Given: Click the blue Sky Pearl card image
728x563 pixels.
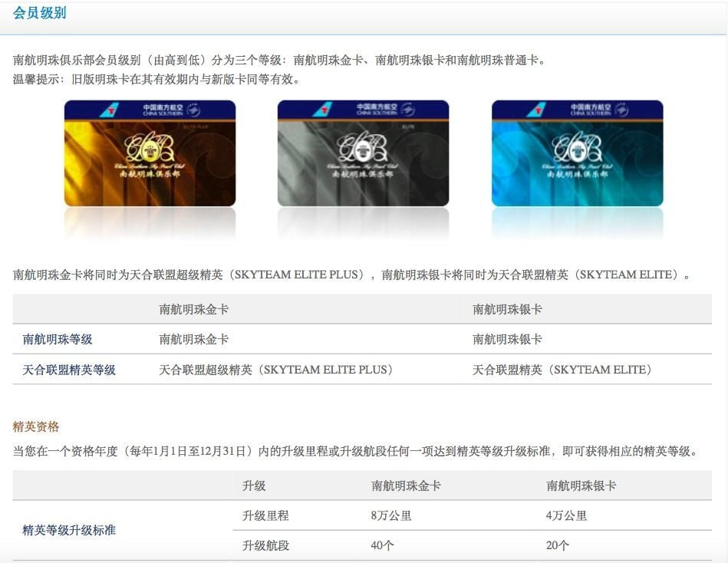Looking at the screenshot, I should click(x=577, y=153).
